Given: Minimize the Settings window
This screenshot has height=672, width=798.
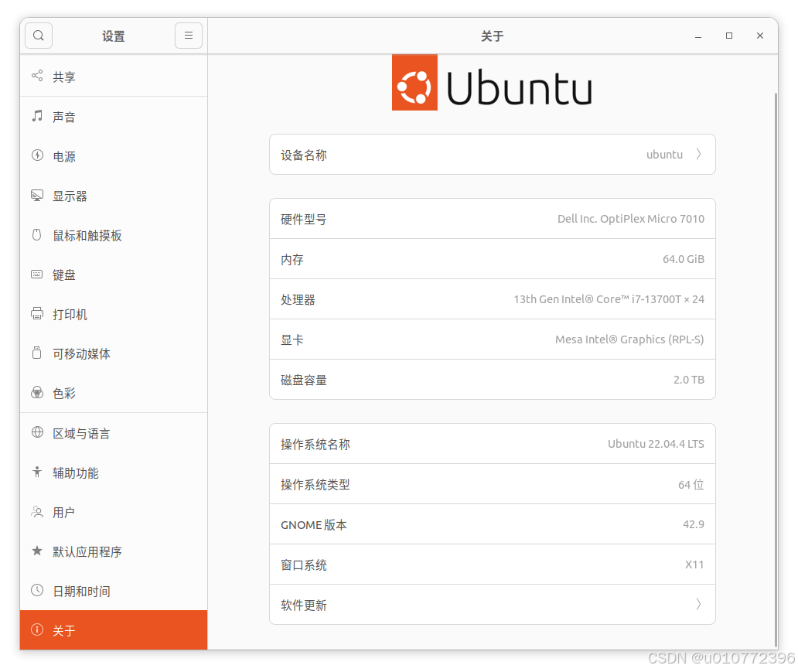Looking at the screenshot, I should [x=698, y=36].
